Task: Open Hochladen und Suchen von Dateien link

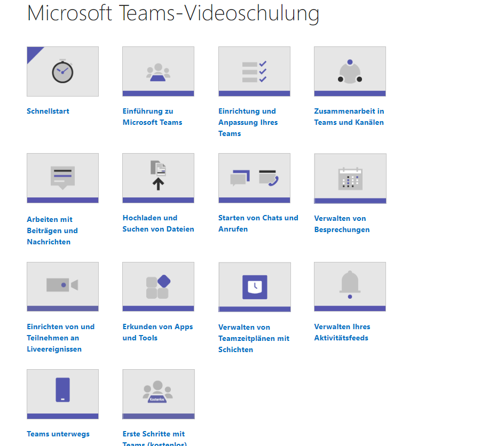Action: [158, 224]
